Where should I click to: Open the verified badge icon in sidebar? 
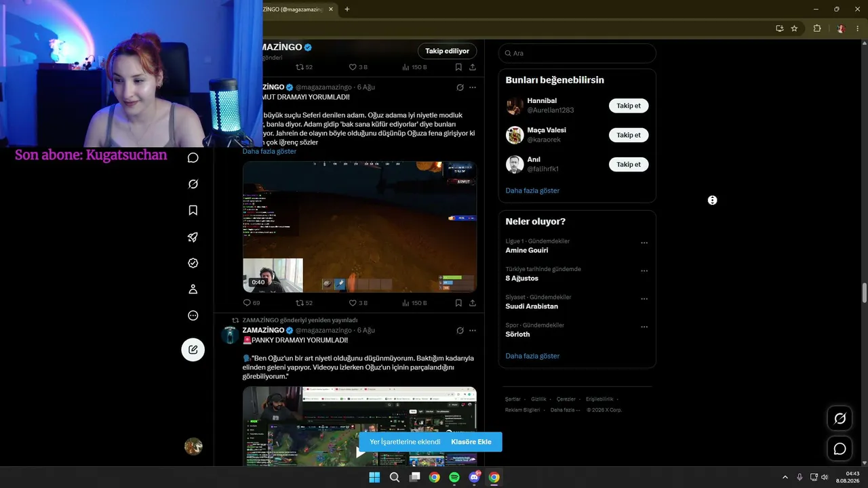[193, 263]
